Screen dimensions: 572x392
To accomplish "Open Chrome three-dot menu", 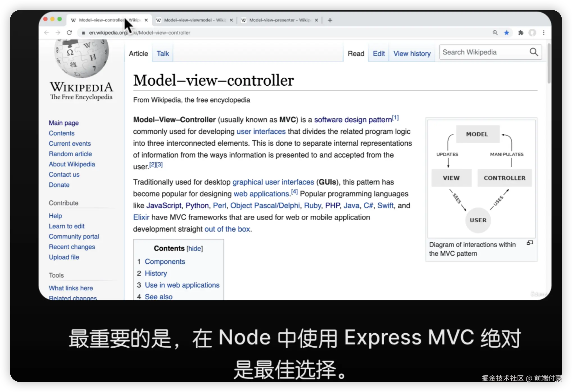I will coord(544,33).
